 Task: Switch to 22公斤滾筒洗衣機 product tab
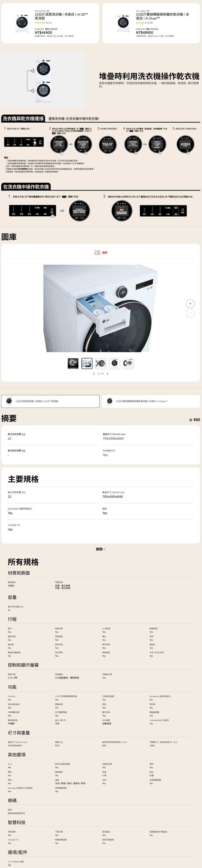click(x=50, y=401)
